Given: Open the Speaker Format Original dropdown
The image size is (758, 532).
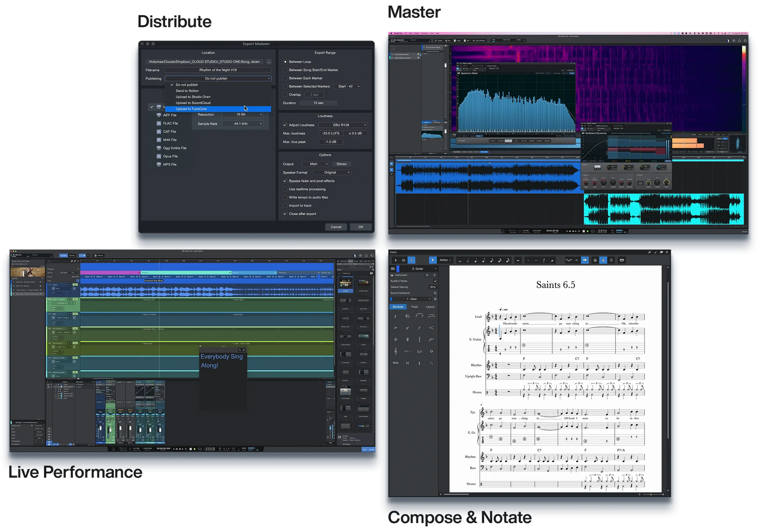Looking at the screenshot, I should (332, 172).
